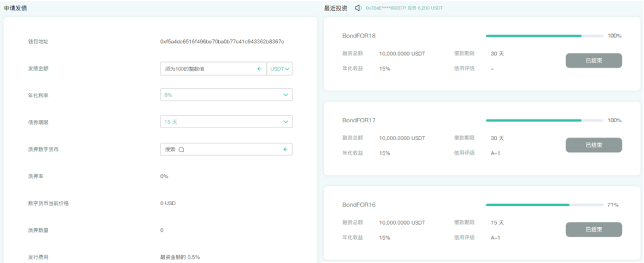Click the search magnifier icon in collateral field
The height and width of the screenshot is (263, 644).
tap(181, 149)
